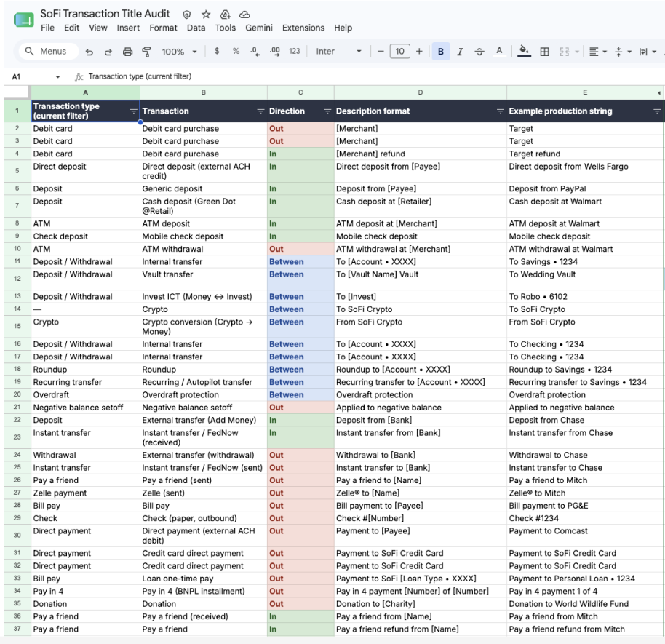The width and height of the screenshot is (665, 644).
Task: Open the Format menu
Action: point(163,28)
